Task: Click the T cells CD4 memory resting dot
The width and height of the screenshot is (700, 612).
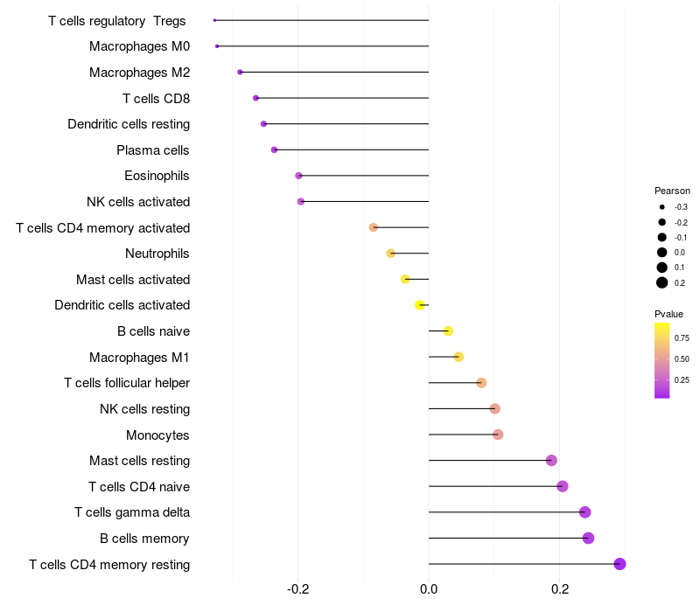Action: pyautogui.click(x=619, y=564)
